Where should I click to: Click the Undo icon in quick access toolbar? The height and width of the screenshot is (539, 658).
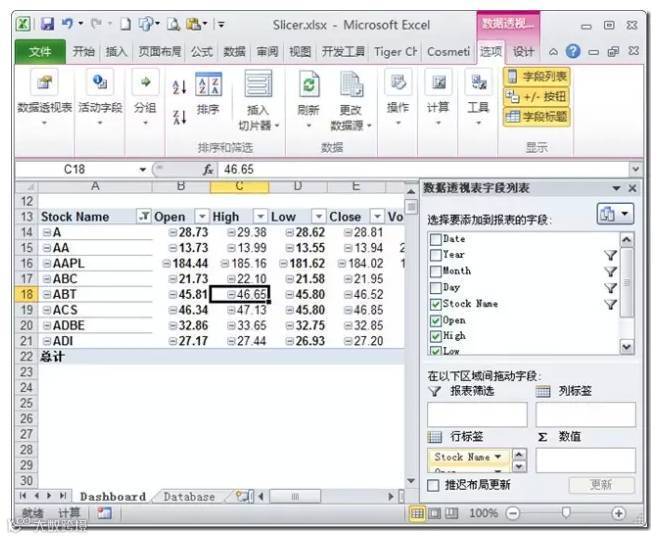[x=68, y=24]
